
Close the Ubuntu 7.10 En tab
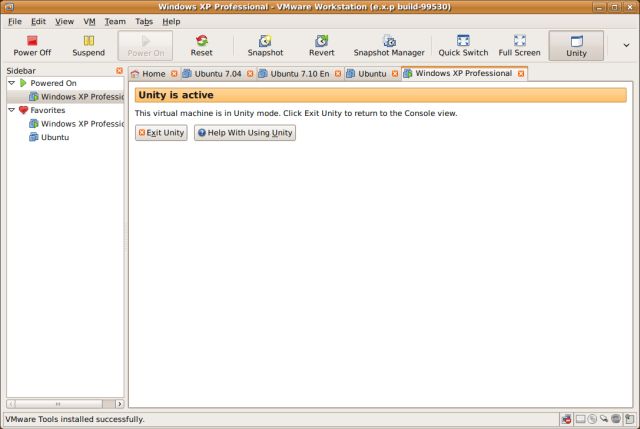click(338, 74)
